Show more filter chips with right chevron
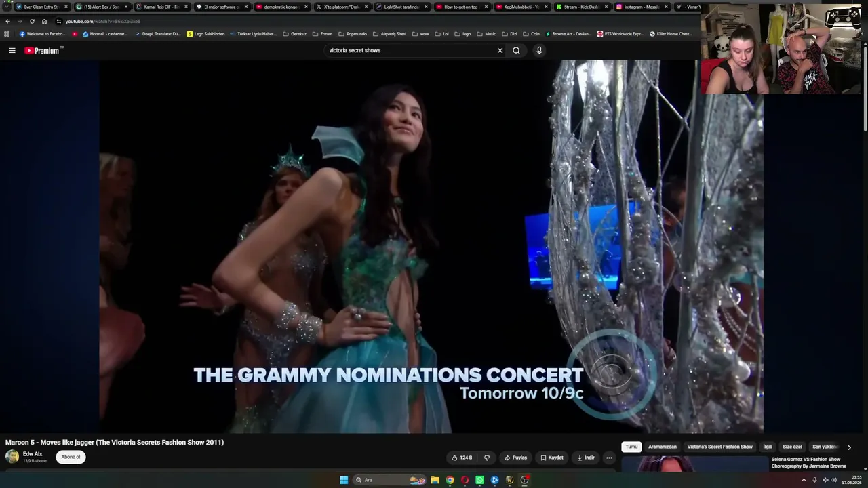 (x=849, y=447)
